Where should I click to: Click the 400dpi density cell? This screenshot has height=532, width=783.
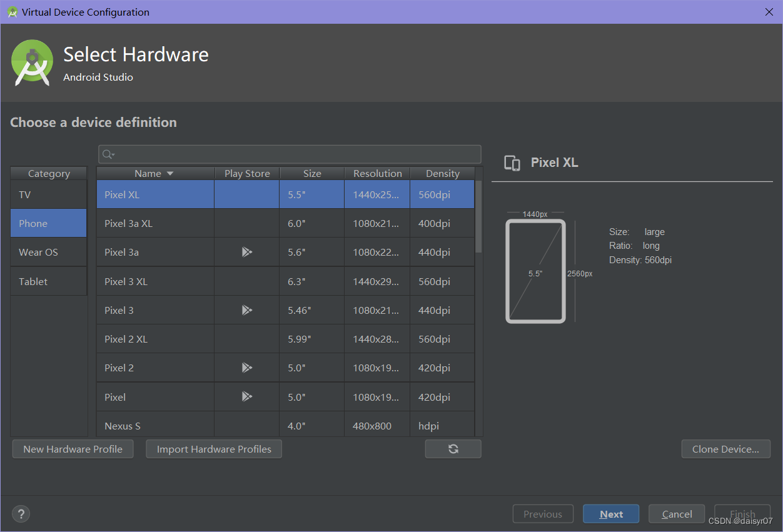[x=442, y=223]
